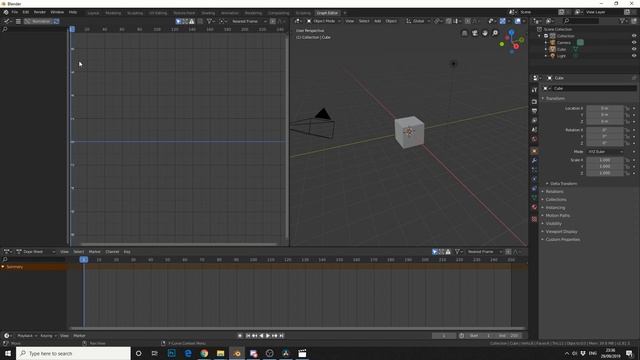Viewport: 640px width, 360px height.
Task: Expand the Cube item in outliner
Action: tap(546, 49)
